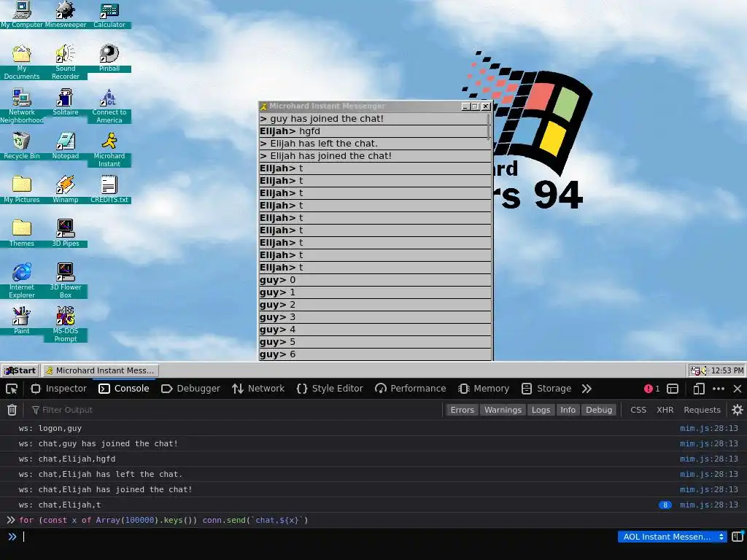Launch Minesweeper from the desktop
This screenshot has width=747, height=560.
coord(65,15)
